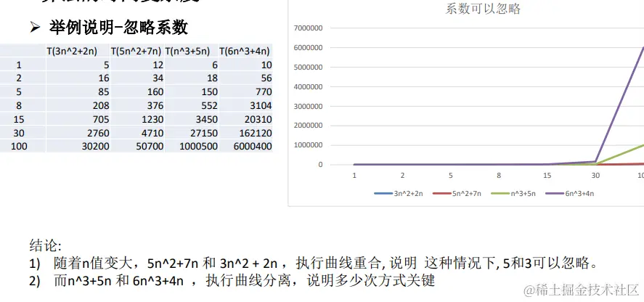
Task: Click the conclusion label 结论:
Action: coord(45,245)
